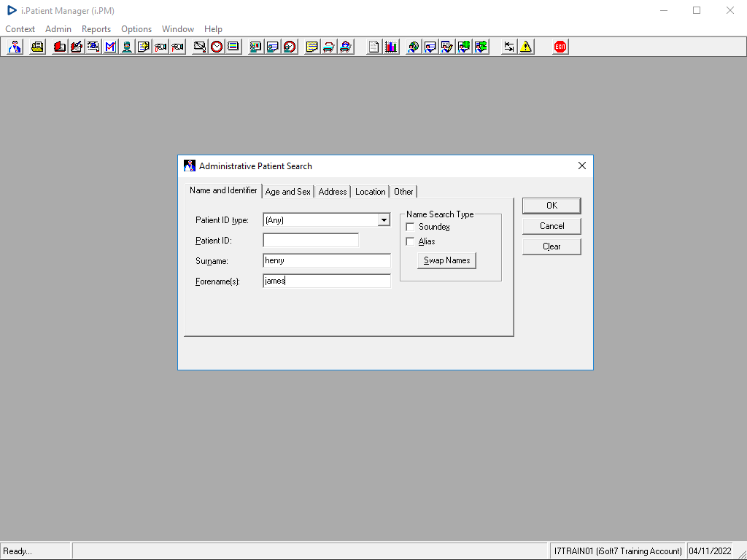The height and width of the screenshot is (560, 747).
Task: Confirm the search with OK button
Action: click(551, 206)
